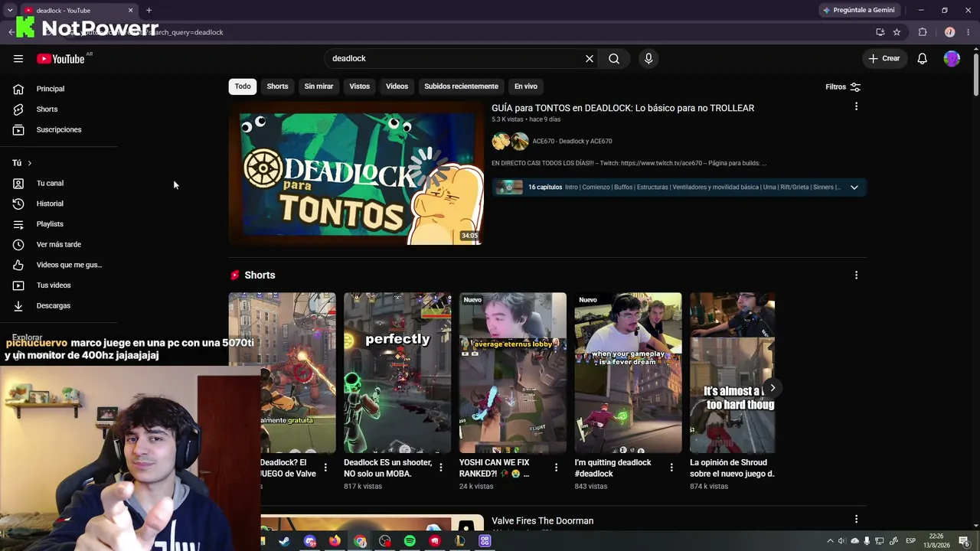
Task: Select the Shorts filter chip
Action: click(277, 86)
